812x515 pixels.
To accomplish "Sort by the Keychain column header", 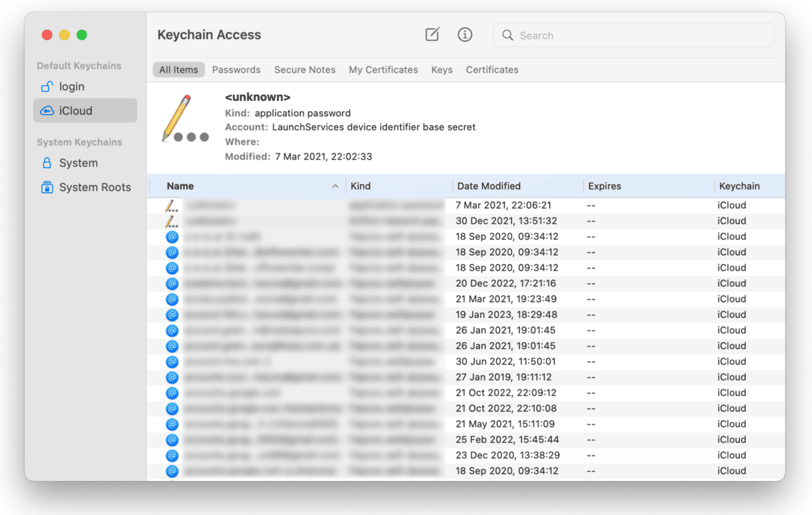I will point(739,186).
